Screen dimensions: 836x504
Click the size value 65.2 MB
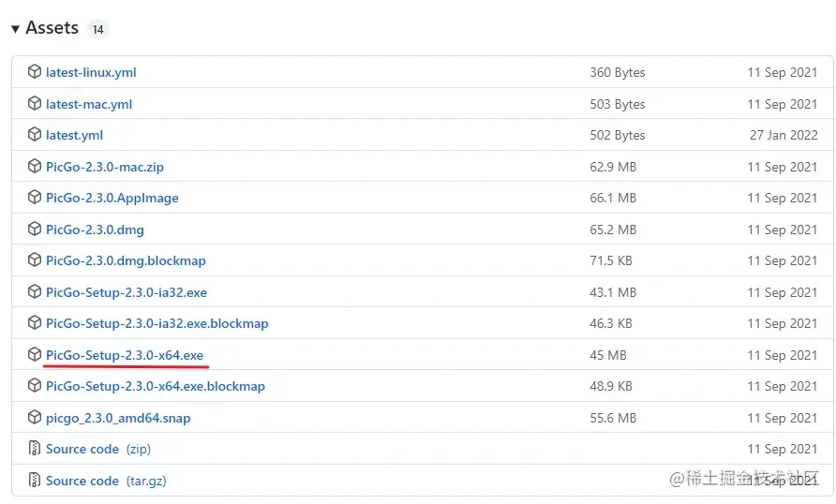[613, 230]
